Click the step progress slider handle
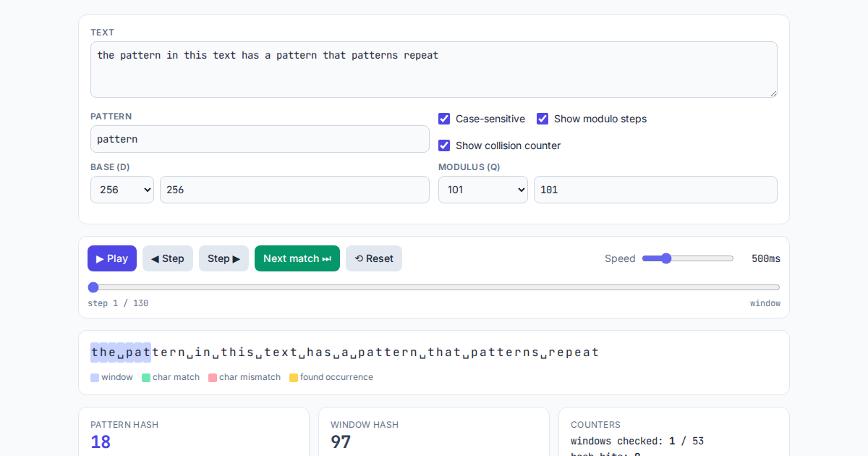This screenshot has width=868, height=456. [x=93, y=287]
